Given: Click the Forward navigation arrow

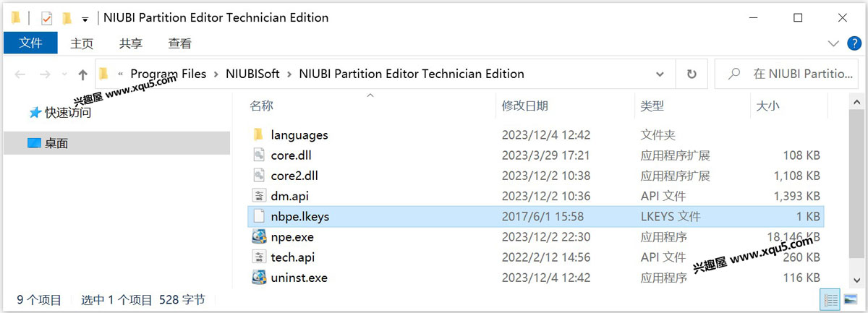Looking at the screenshot, I should click(x=45, y=74).
